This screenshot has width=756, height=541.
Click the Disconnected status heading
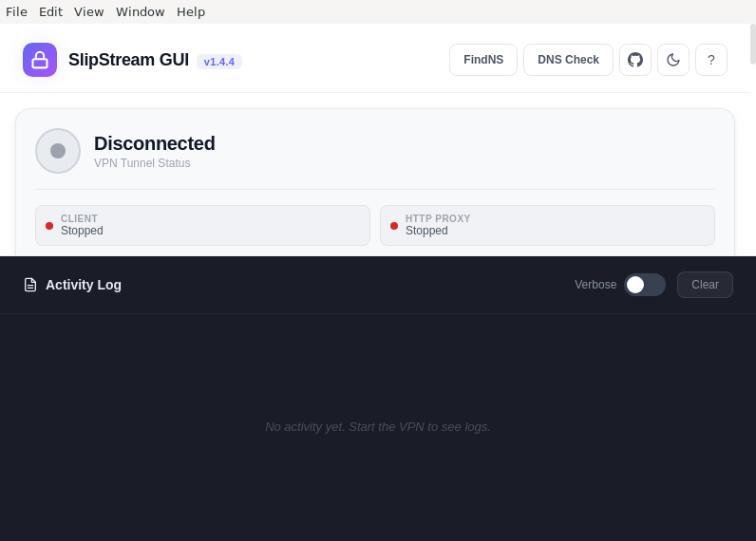[x=154, y=143]
